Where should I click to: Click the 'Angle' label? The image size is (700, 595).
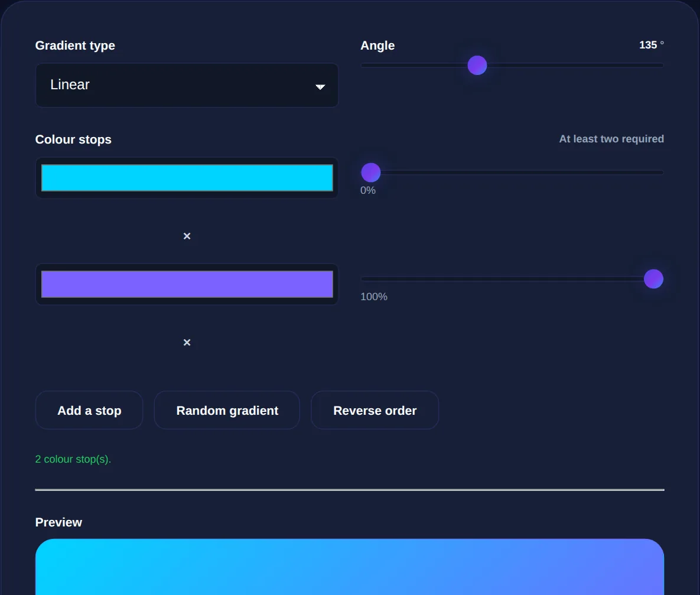(x=377, y=45)
